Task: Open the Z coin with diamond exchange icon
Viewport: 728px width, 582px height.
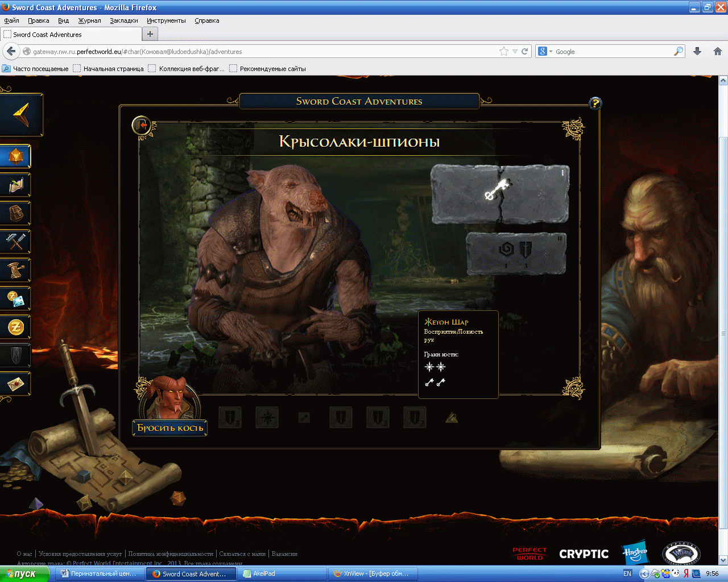Action: click(15, 298)
